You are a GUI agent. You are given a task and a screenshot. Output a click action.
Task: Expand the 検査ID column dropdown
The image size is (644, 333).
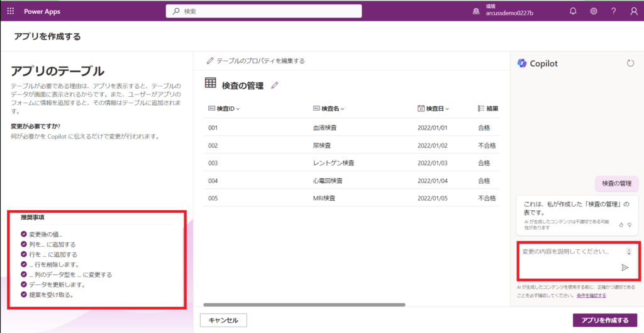tap(238, 109)
